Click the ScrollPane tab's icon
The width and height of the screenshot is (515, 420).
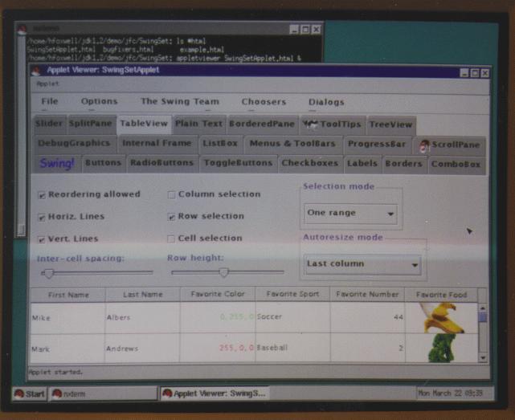(424, 145)
